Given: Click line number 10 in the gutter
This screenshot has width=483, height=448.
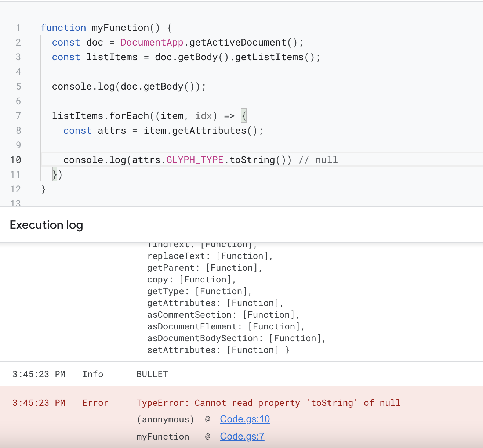Looking at the screenshot, I should 15,160.
